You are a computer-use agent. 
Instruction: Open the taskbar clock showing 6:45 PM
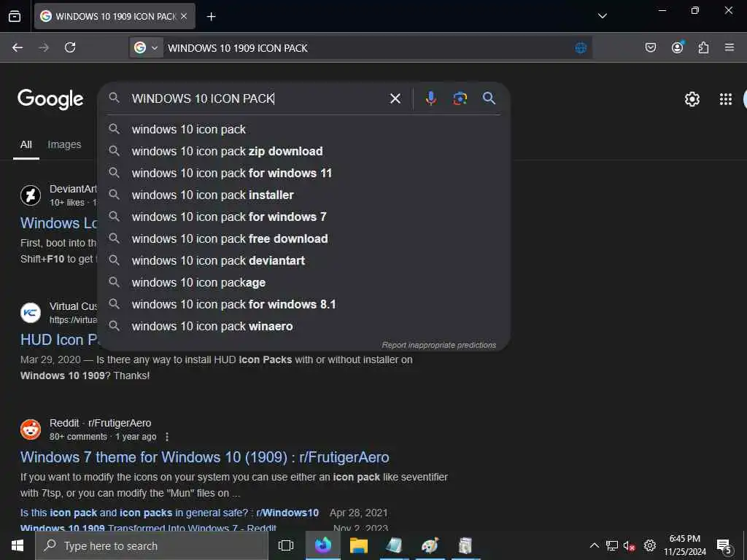(684, 545)
